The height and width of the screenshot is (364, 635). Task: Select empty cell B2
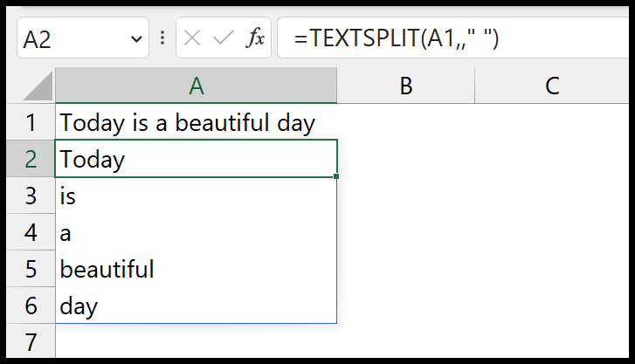coord(406,159)
